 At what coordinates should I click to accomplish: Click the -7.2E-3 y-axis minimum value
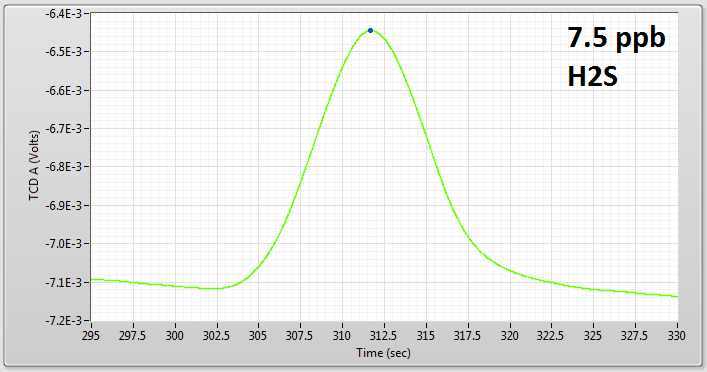coord(63,321)
